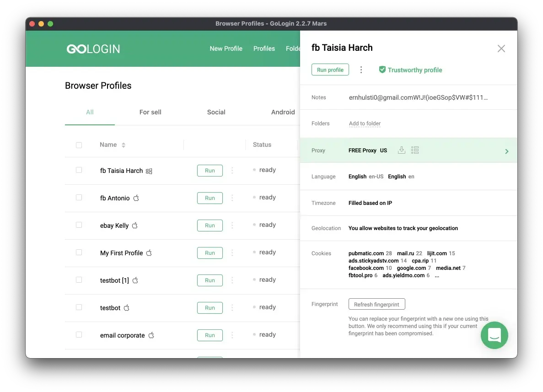Image resolution: width=543 pixels, height=392 pixels.
Task: Run the email corporate profile
Action: click(x=210, y=335)
